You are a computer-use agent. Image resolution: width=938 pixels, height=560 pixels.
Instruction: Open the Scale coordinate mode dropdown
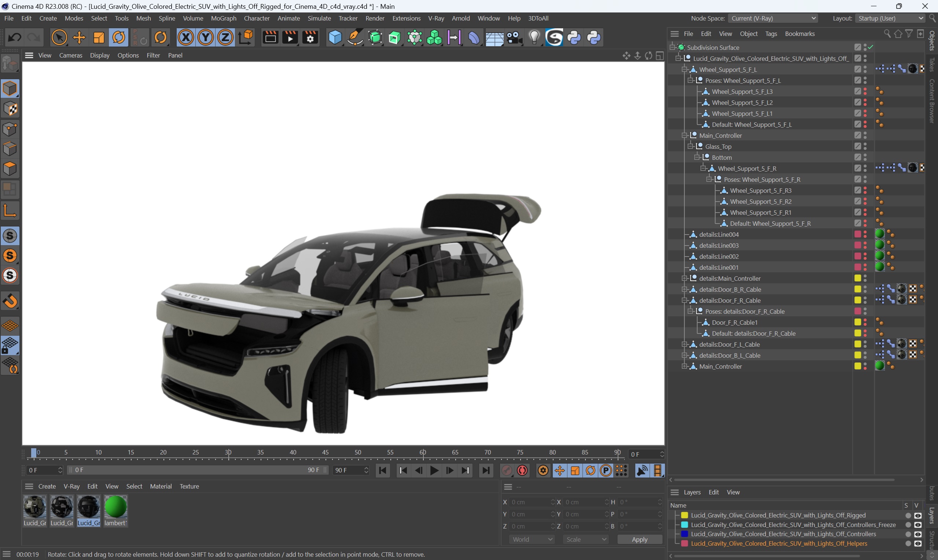pos(586,539)
